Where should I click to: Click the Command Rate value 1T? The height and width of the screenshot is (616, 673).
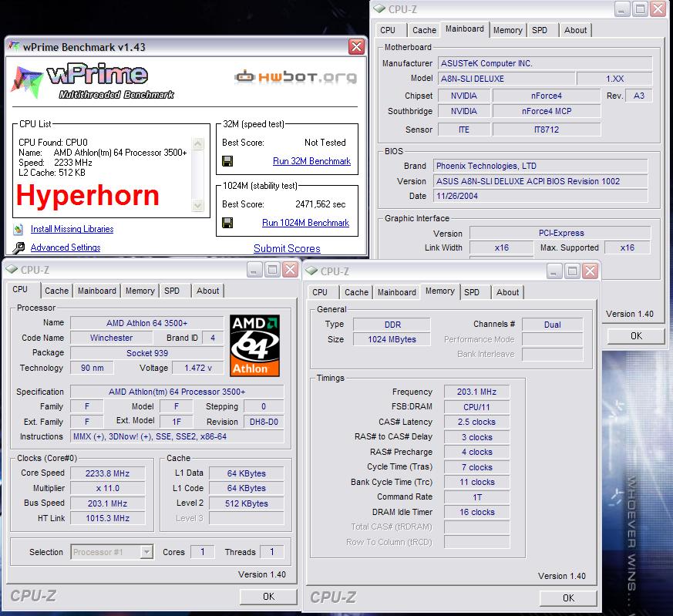pyautogui.click(x=476, y=497)
